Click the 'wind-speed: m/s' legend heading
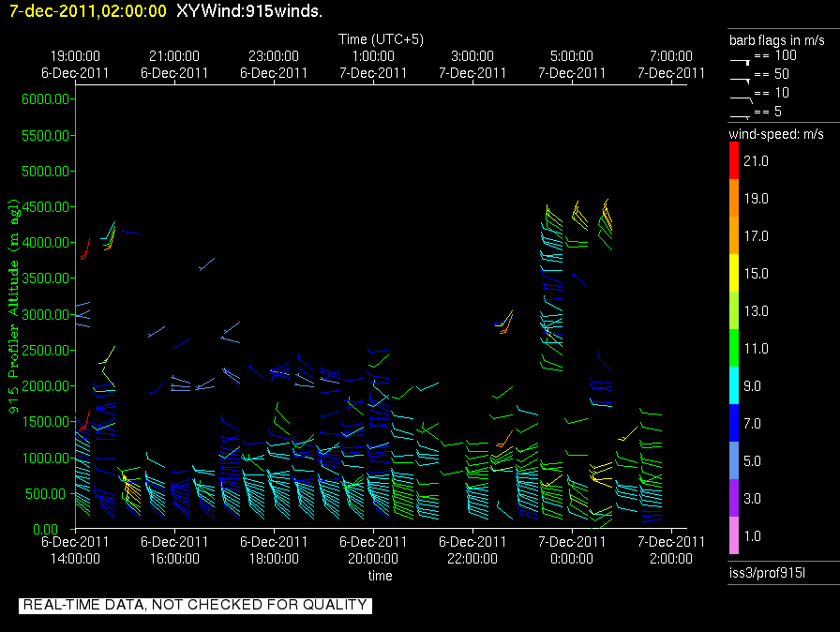This screenshot has width=840, height=632. tap(776, 134)
